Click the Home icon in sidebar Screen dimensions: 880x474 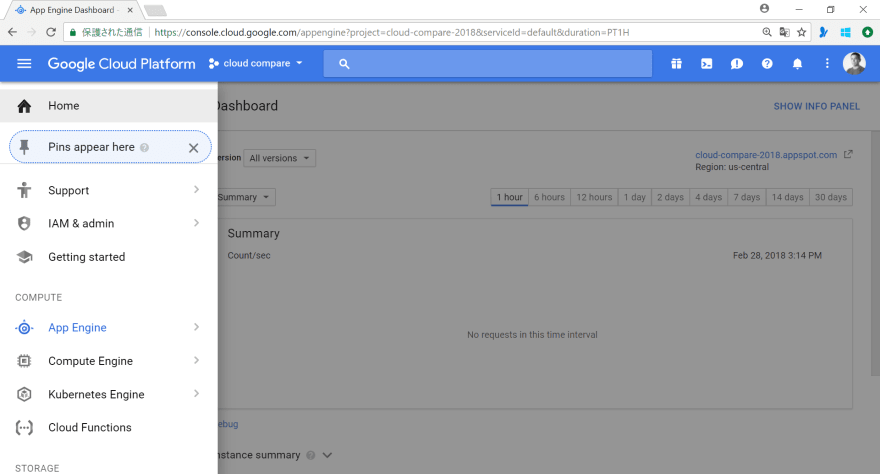coord(24,106)
